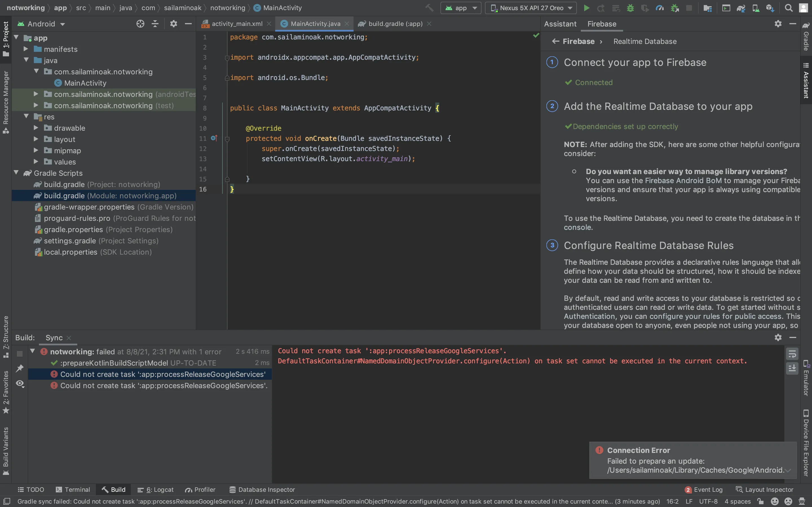The width and height of the screenshot is (812, 507).
Task: Click the Debug app bug icon
Action: pyautogui.click(x=630, y=8)
